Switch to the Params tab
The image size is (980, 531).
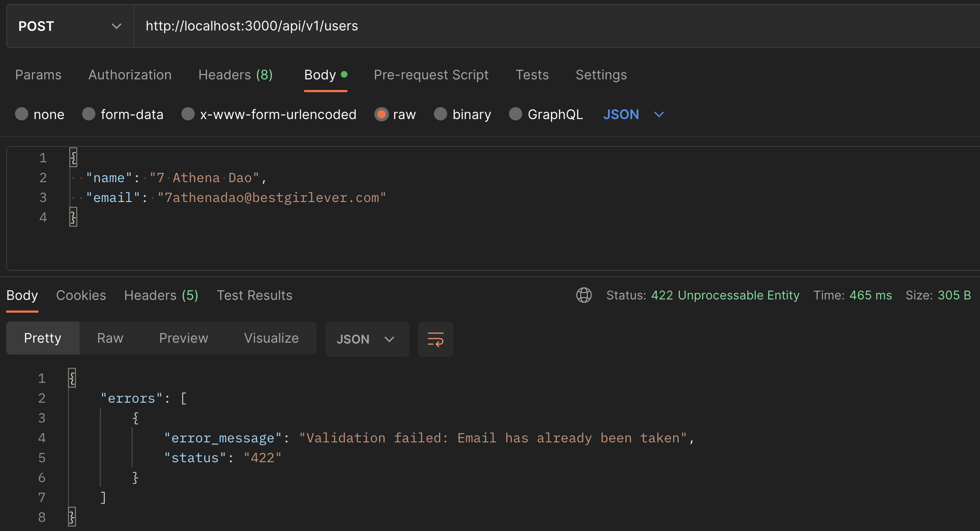coord(38,75)
